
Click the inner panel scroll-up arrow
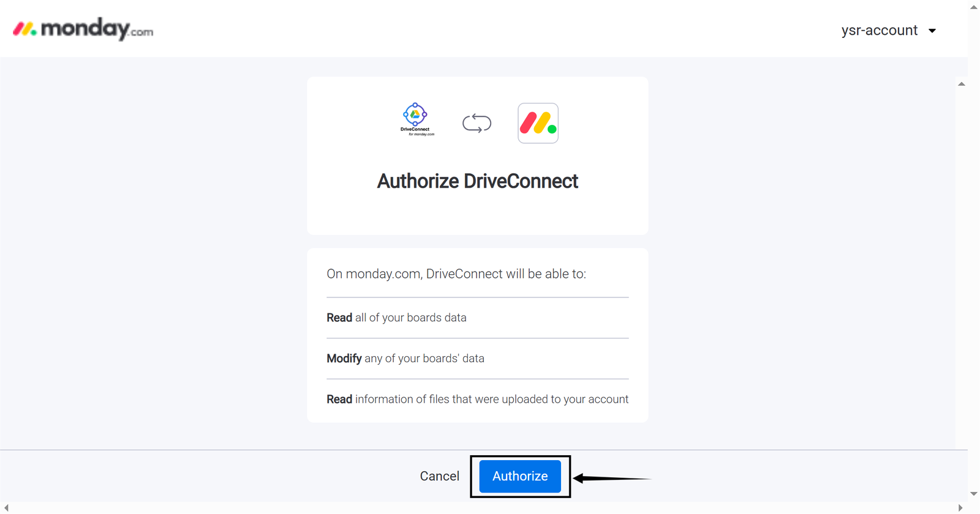[x=962, y=84]
